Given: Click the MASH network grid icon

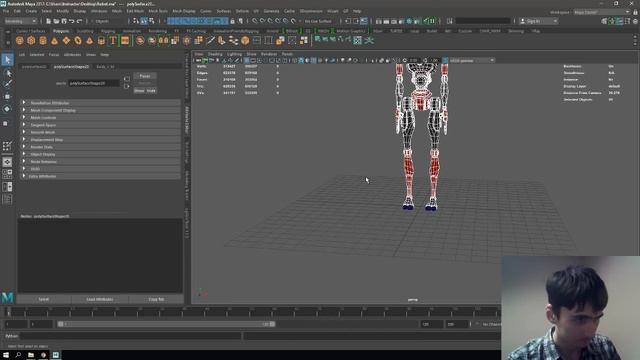Looking at the screenshot, I should point(358,40).
